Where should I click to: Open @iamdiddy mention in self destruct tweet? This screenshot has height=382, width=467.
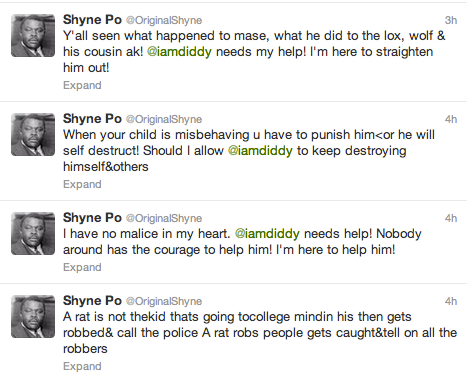(x=260, y=151)
